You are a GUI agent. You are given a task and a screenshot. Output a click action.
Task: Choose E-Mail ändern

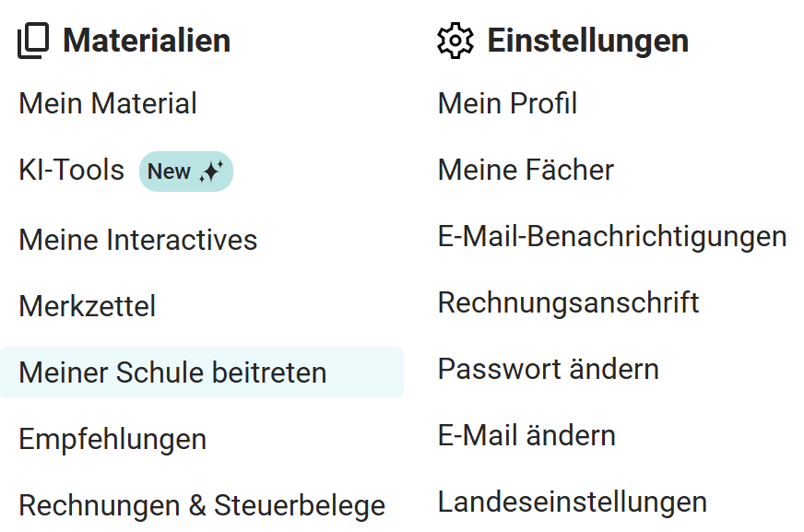[x=526, y=435]
